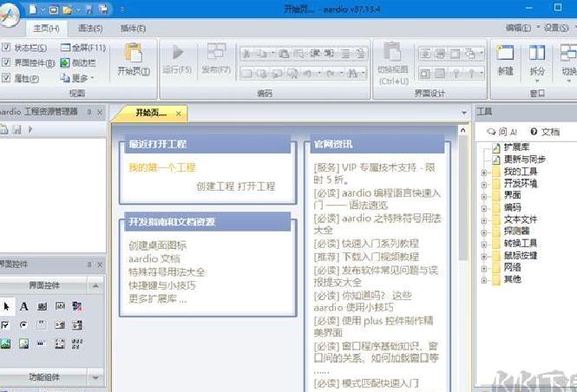Select the static text 'A' control

(x=24, y=306)
